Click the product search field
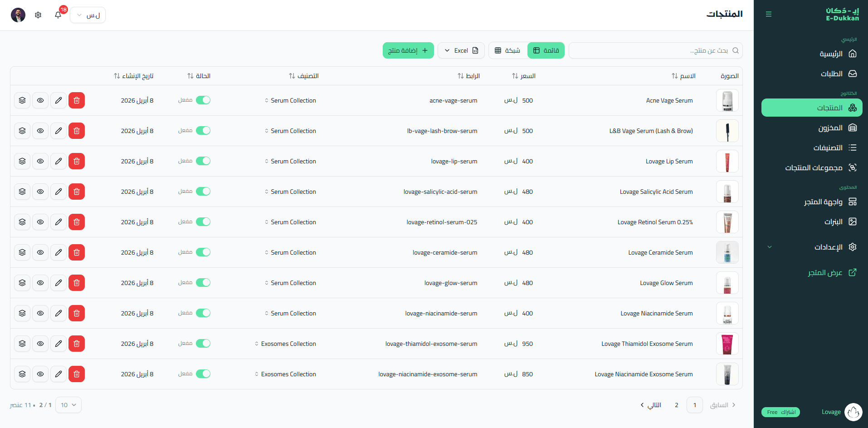 pos(656,50)
